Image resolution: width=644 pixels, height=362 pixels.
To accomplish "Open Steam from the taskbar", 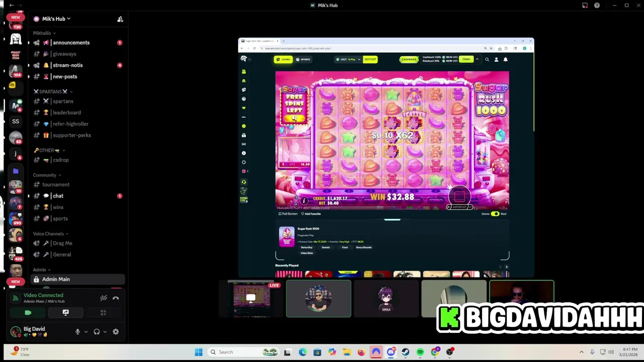I will (x=406, y=352).
